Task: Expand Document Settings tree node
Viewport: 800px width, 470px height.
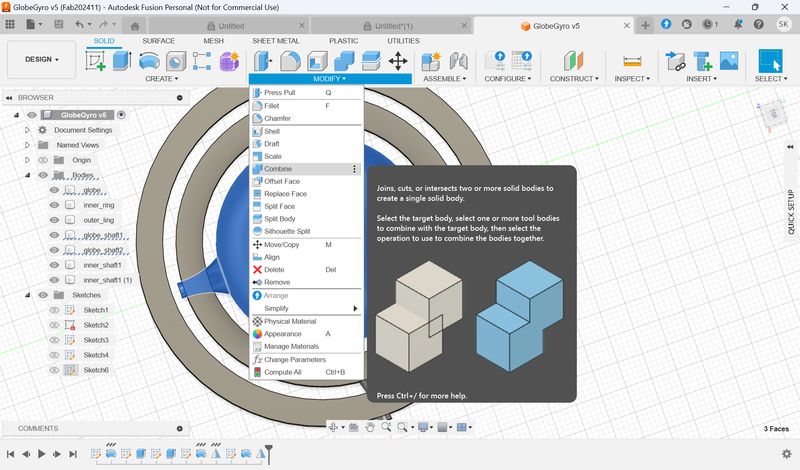Action: 28,130
